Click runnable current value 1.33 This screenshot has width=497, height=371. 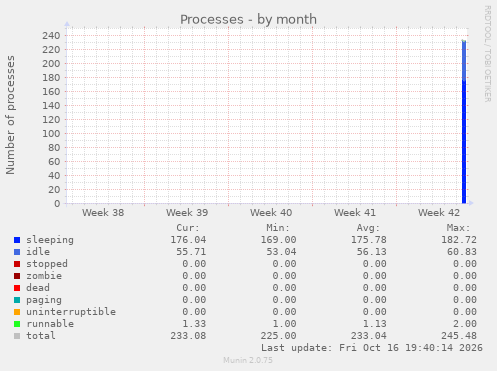(x=194, y=324)
